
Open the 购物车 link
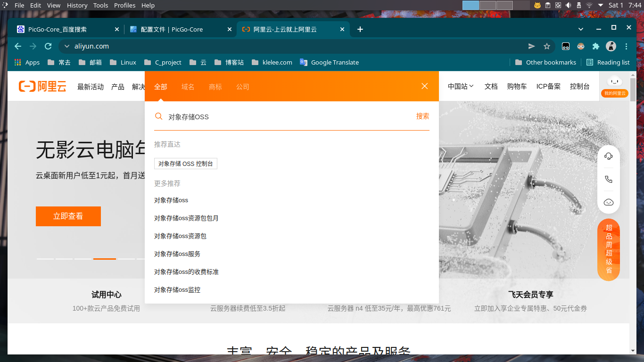[517, 86]
